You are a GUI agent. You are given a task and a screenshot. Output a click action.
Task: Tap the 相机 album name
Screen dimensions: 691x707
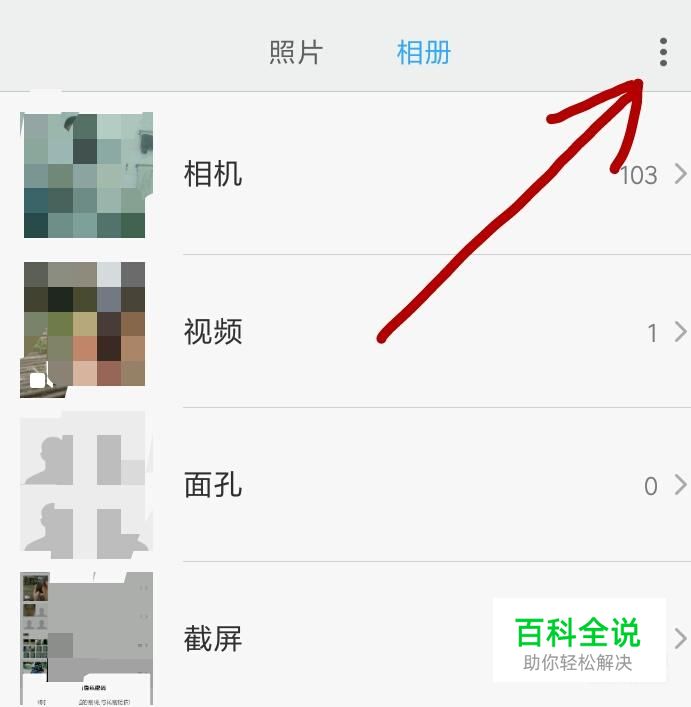click(213, 174)
